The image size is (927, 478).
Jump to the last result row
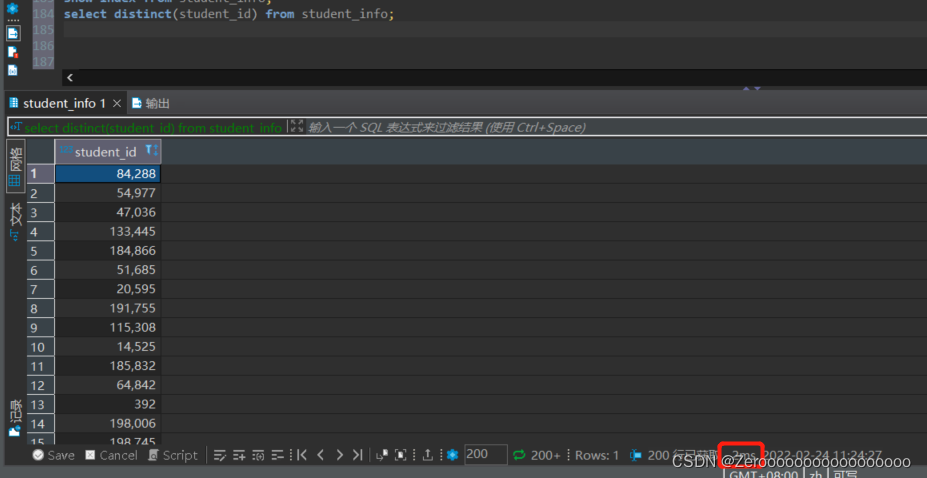click(357, 455)
